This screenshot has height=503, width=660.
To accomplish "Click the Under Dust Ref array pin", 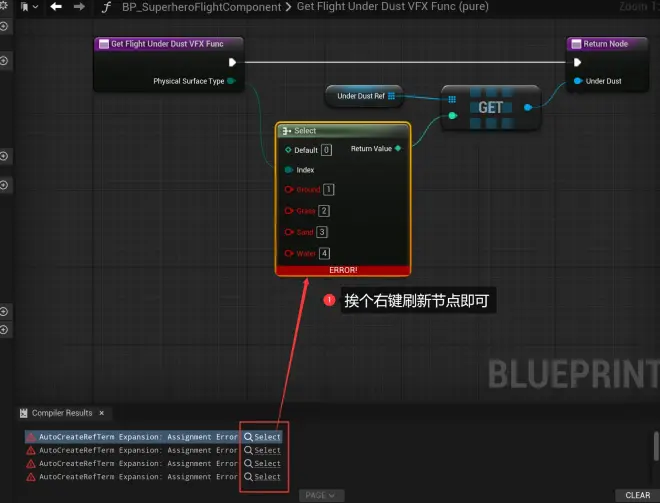I will [391, 96].
